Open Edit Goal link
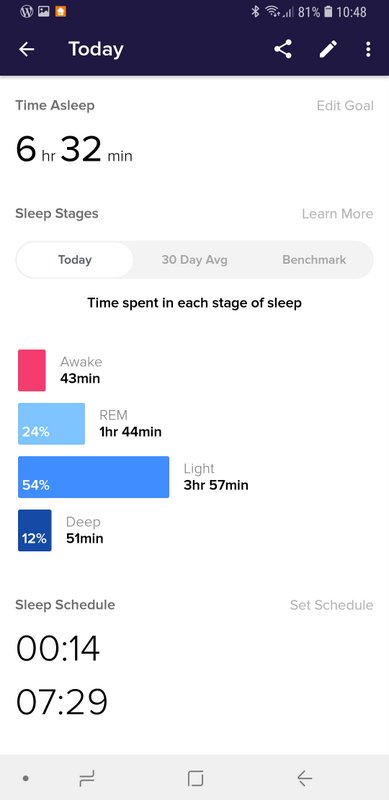 point(345,106)
